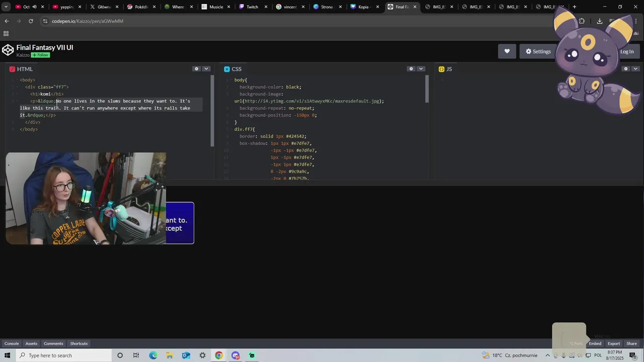Open Chrome downloads

(600, 21)
